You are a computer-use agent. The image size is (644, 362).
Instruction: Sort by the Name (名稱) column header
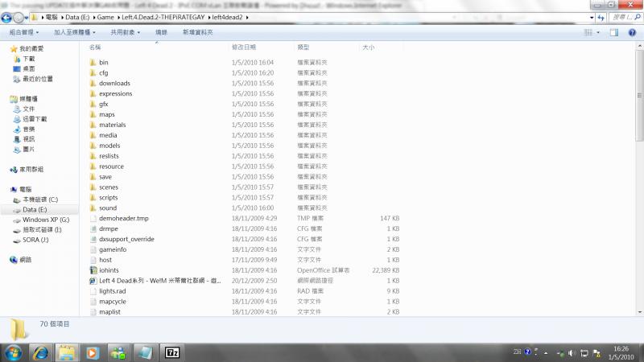(95, 47)
